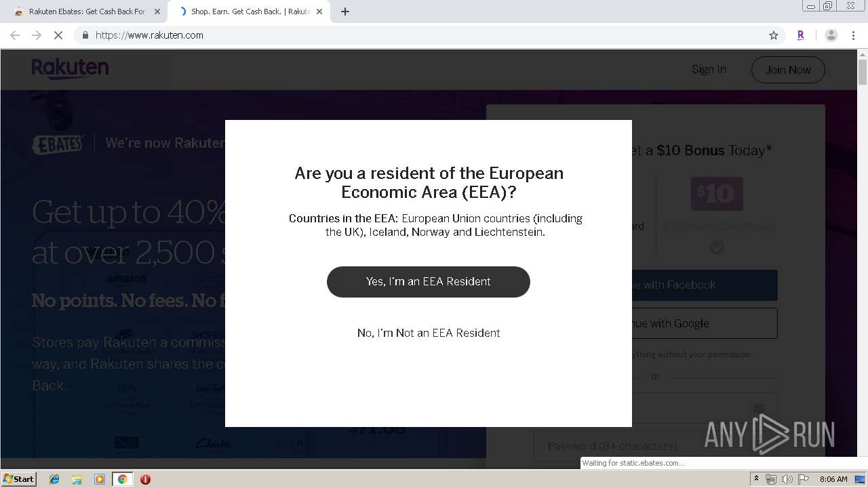Restore down the Chrome window

(x=828, y=6)
